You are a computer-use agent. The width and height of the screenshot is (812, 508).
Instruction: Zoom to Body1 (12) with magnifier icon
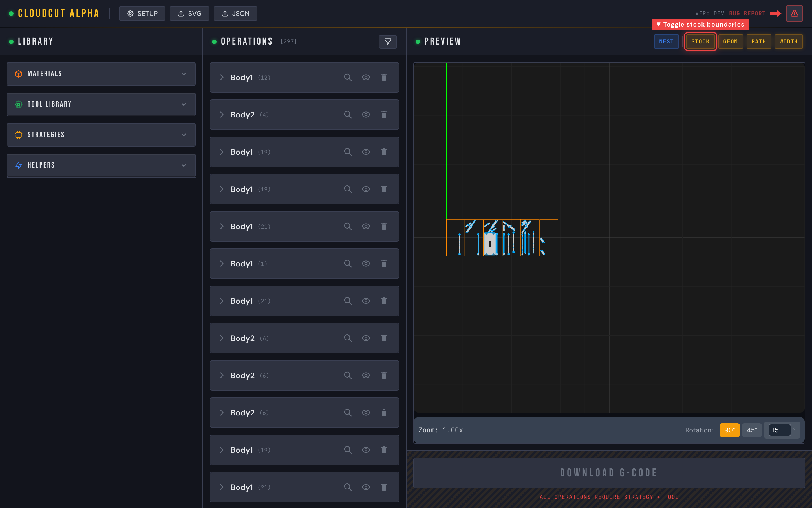[348, 77]
